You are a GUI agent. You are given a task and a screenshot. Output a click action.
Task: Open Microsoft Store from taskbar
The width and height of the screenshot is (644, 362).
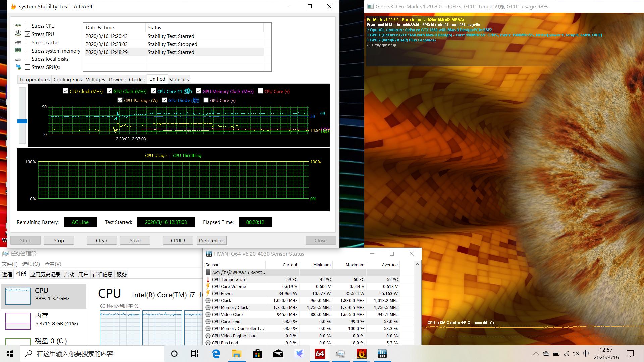257,354
